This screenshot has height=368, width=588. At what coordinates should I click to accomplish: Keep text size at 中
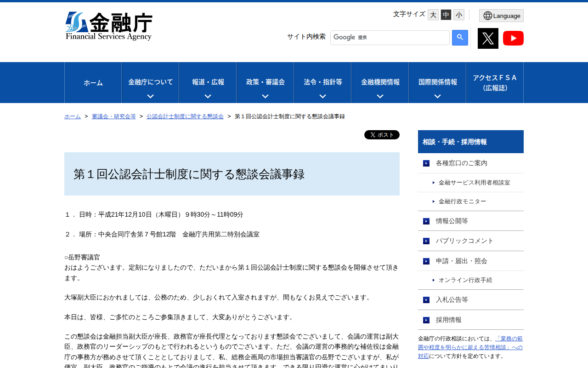(x=446, y=14)
